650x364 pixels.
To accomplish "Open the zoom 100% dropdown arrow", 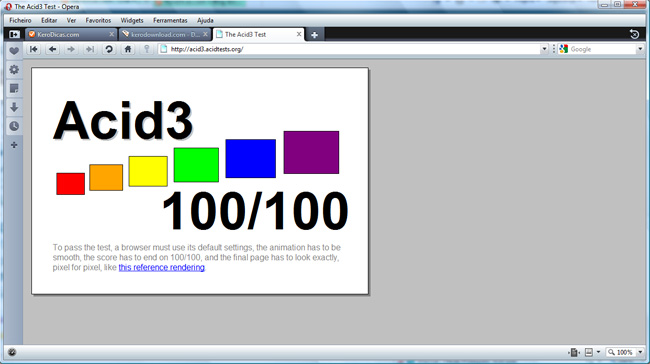I will click(x=640, y=352).
